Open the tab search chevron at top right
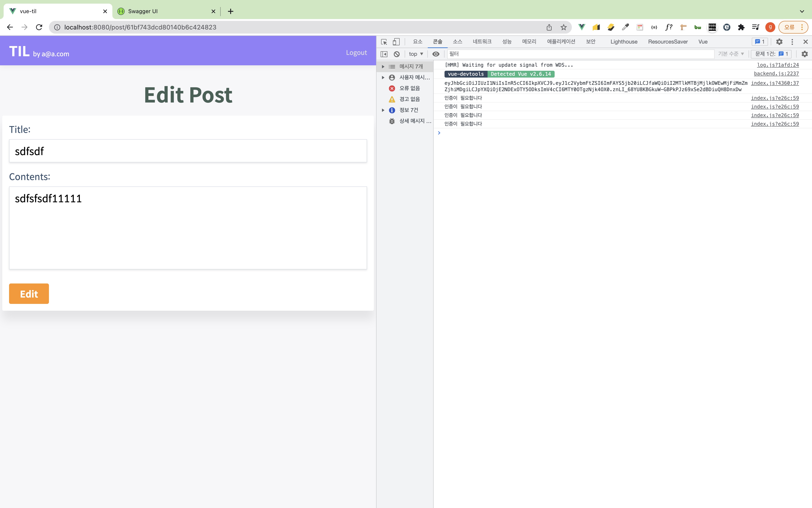Viewport: 812px width, 508px height. point(802,11)
